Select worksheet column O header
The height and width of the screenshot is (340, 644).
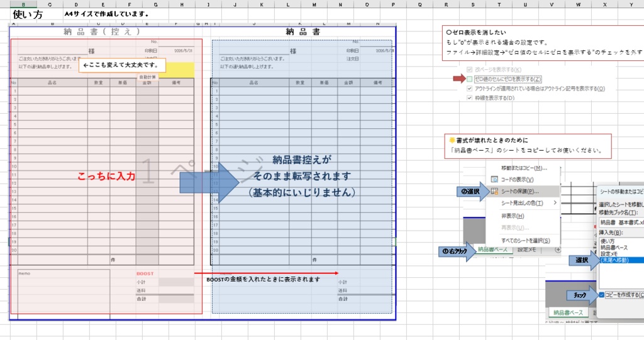(x=367, y=4)
